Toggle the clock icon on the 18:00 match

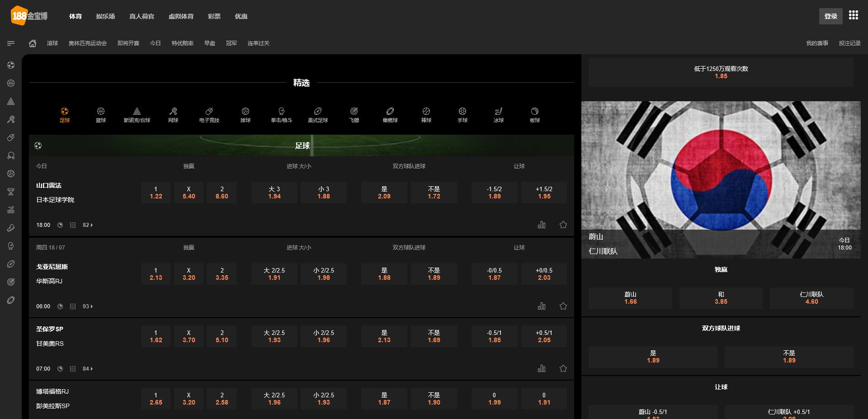[60, 225]
